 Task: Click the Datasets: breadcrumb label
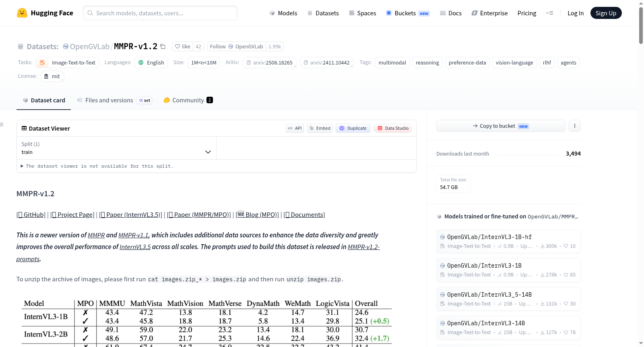click(x=43, y=46)
